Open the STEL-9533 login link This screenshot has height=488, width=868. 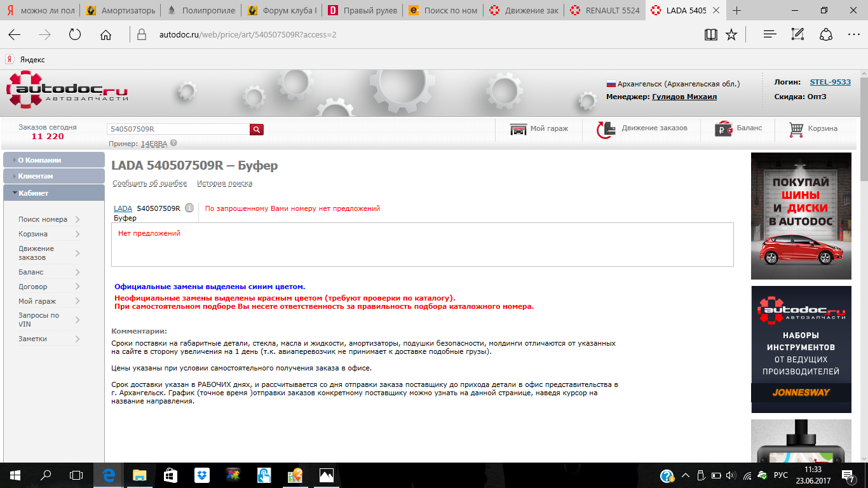830,82
